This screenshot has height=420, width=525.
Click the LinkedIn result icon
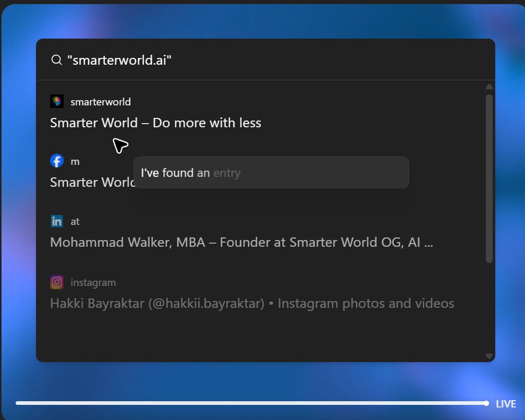coord(57,221)
